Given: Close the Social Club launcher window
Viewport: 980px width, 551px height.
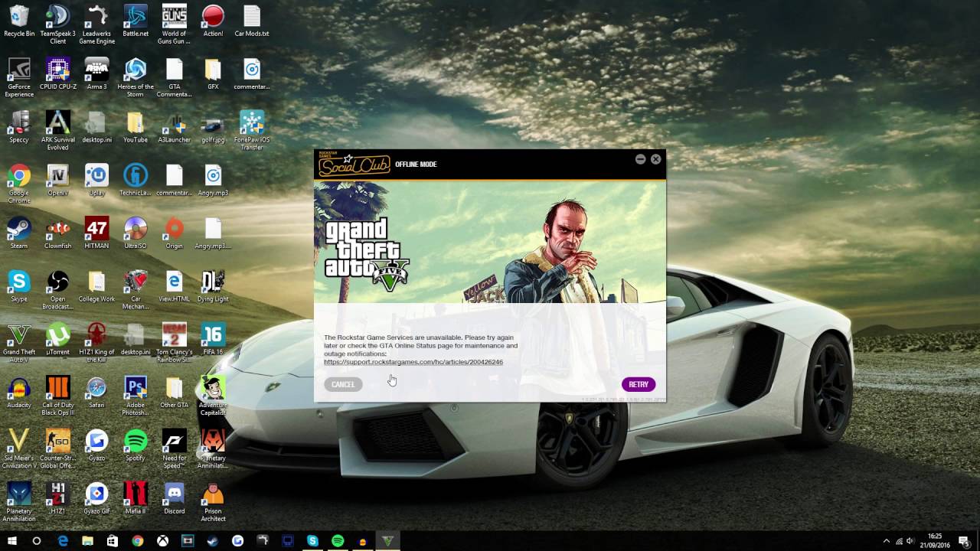Looking at the screenshot, I should (655, 159).
